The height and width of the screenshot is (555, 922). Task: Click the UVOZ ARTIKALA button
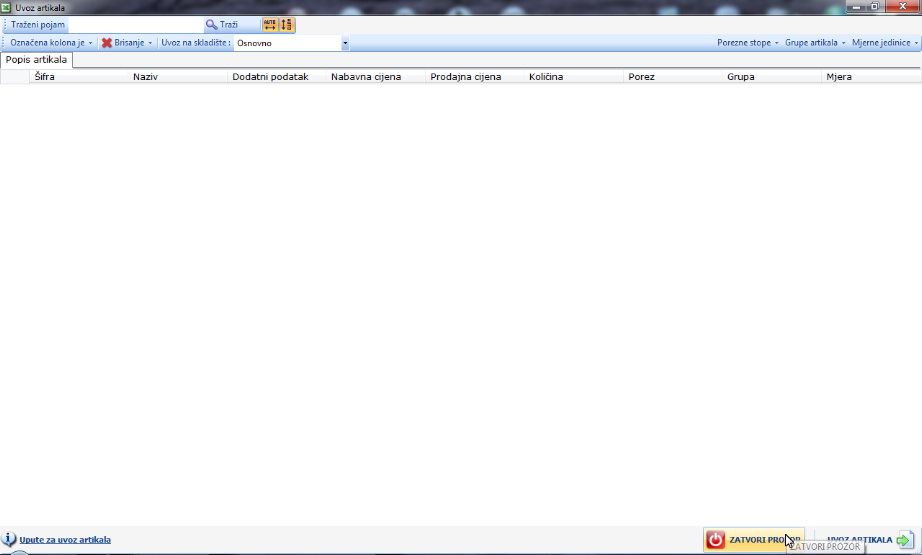coord(870,540)
